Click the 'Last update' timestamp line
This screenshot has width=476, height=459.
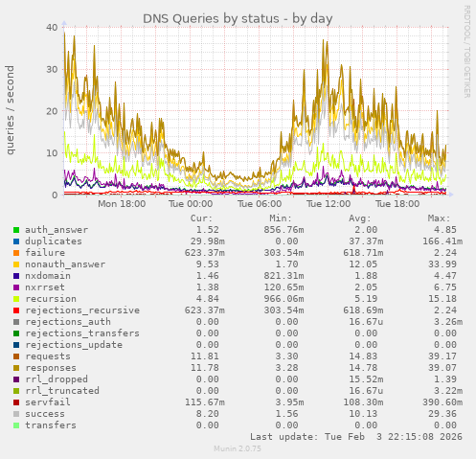point(356,437)
